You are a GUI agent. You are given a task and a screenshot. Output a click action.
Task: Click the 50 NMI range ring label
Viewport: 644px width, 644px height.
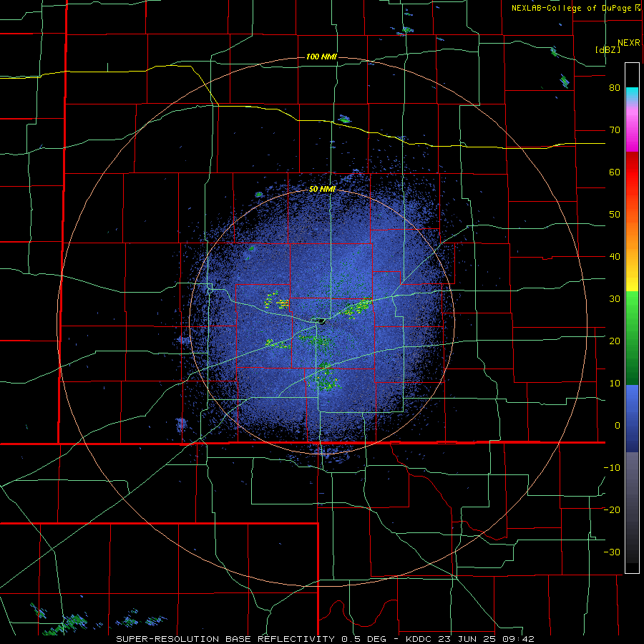(322, 190)
